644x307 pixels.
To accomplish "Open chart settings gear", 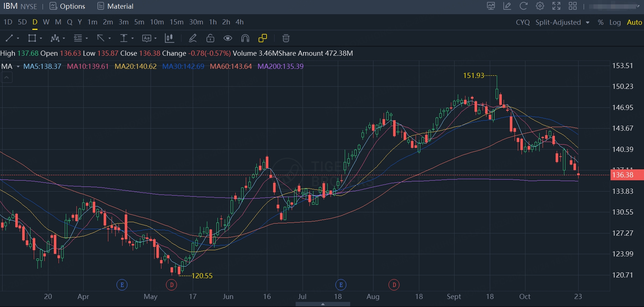I will (540, 6).
